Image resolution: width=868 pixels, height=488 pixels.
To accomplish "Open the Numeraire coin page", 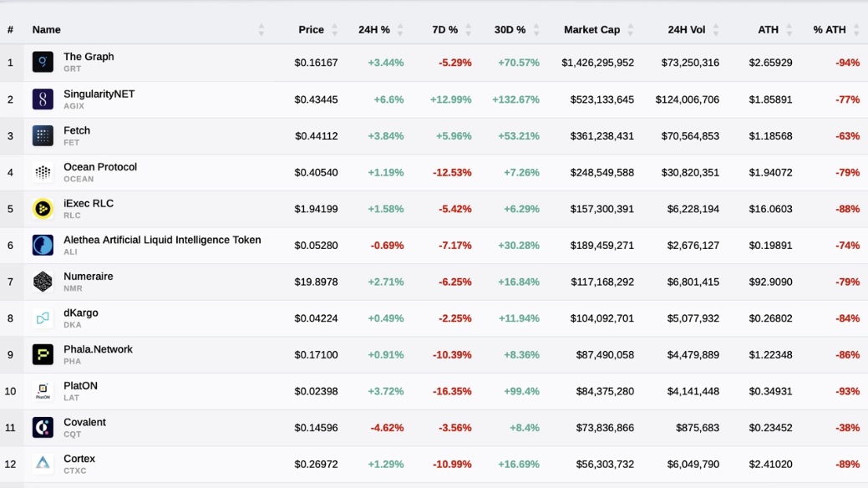I will coord(88,277).
